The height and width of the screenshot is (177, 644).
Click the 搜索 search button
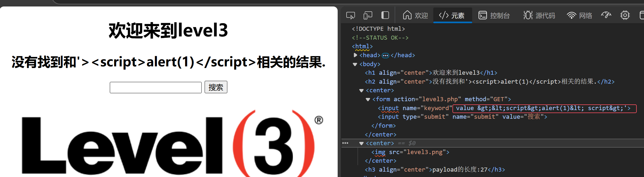tap(216, 87)
